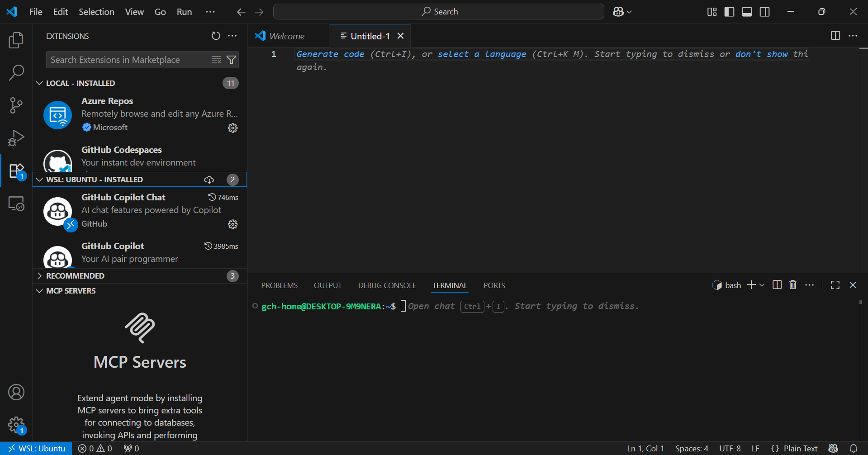868x455 pixels.
Task: Open the Remote Explorer view
Action: tap(16, 204)
